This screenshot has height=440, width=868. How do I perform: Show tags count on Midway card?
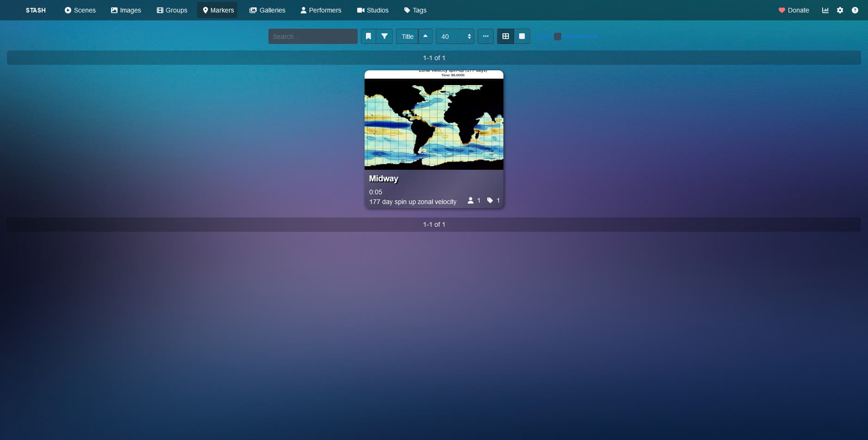pos(493,200)
